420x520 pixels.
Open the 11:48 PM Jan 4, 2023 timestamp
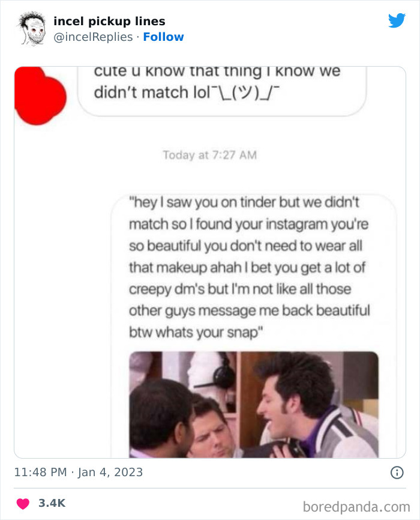[x=79, y=472]
